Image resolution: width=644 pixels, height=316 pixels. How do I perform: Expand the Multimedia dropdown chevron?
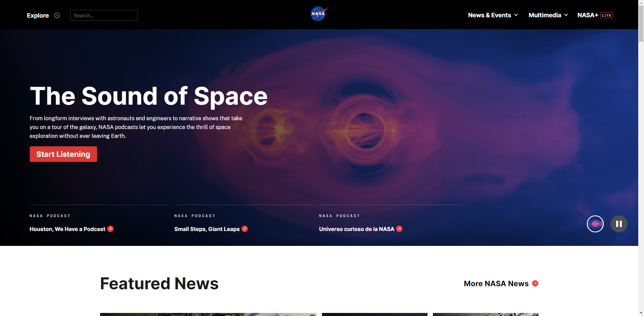pos(566,15)
